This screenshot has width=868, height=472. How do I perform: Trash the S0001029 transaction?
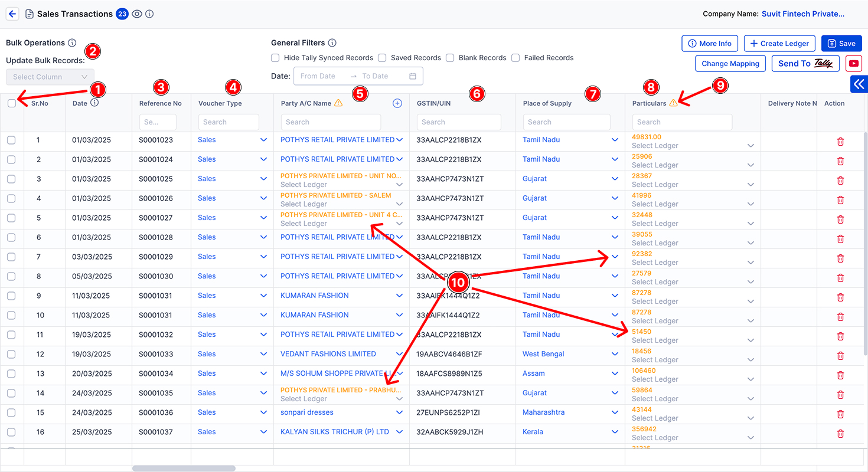tap(840, 258)
